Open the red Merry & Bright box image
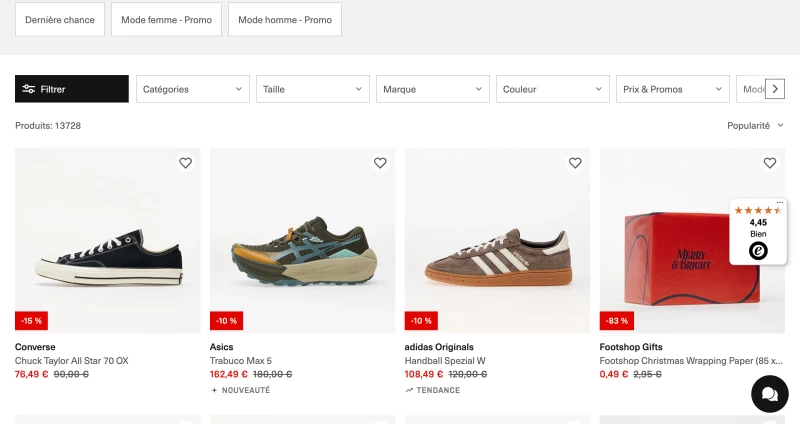The width and height of the screenshot is (800, 424). pos(692,240)
